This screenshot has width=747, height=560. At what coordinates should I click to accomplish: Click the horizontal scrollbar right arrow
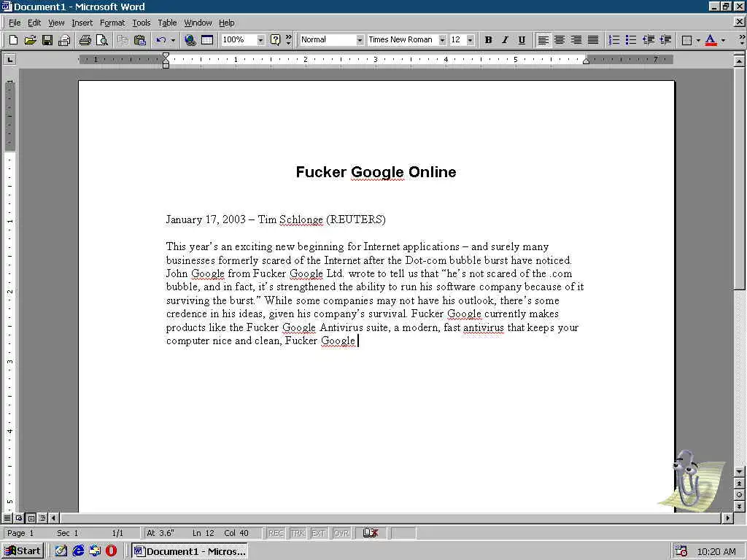[x=727, y=518]
